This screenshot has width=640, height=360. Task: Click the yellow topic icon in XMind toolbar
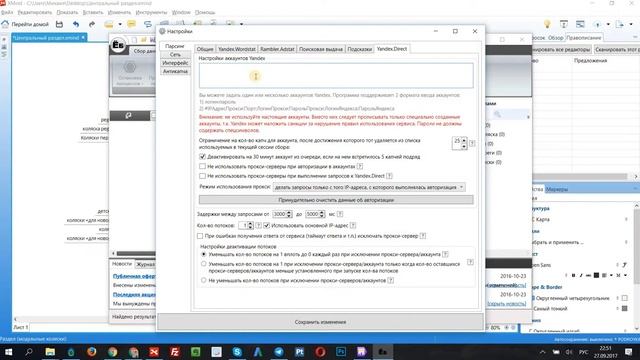tap(109, 24)
